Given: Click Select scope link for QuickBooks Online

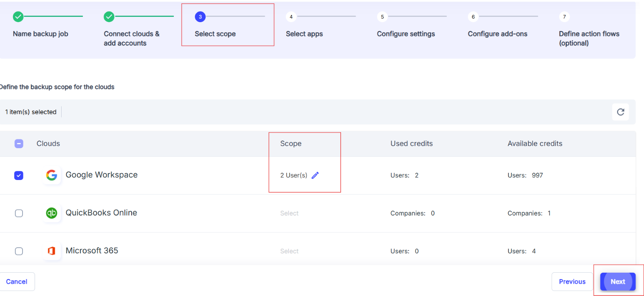Looking at the screenshot, I should tap(289, 213).
